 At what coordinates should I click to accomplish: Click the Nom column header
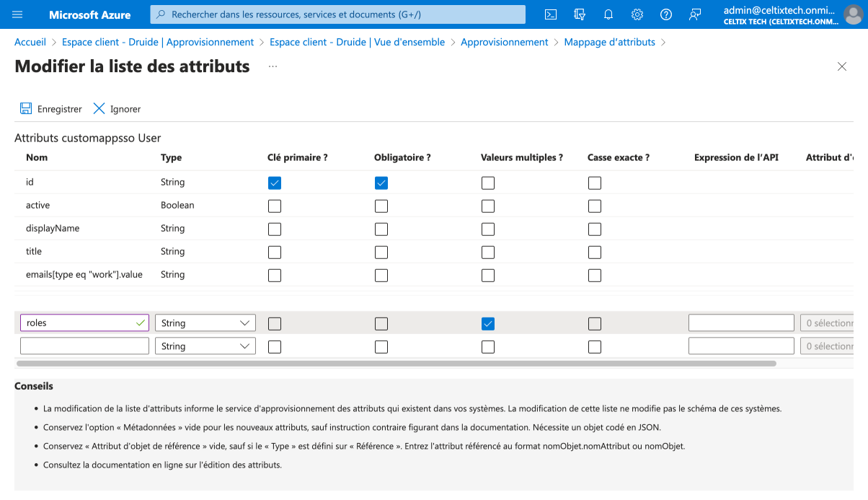(37, 157)
